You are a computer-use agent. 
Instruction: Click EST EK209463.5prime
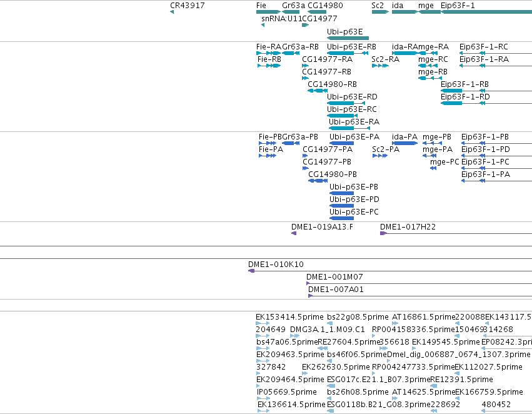tap(263, 361)
